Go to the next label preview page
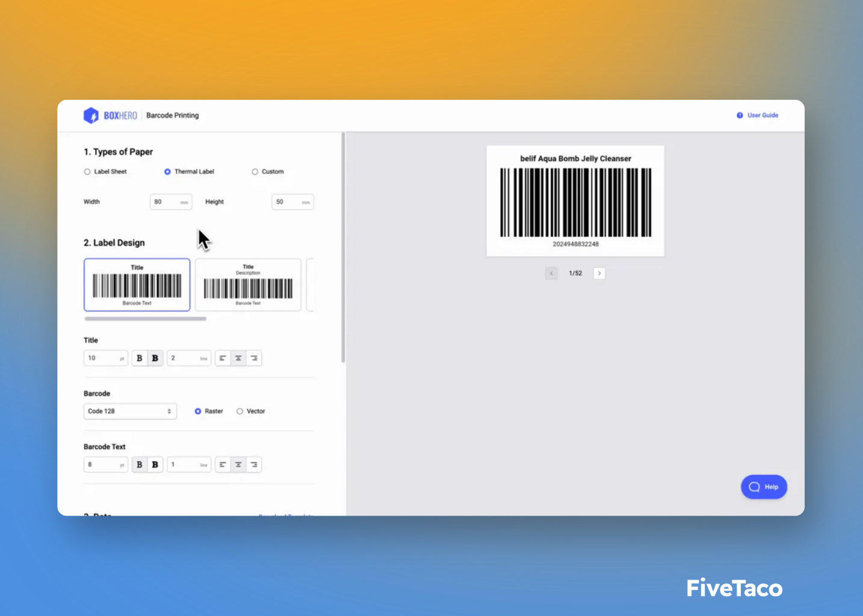The image size is (863, 616). coord(599,273)
